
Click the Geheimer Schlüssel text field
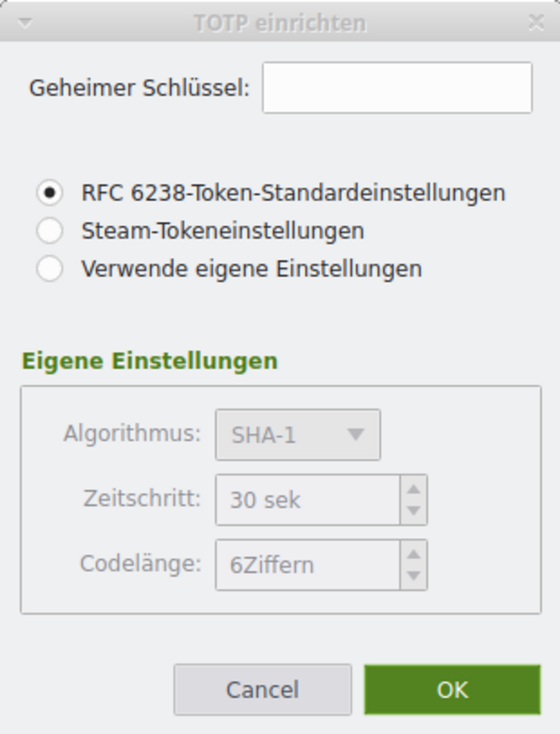[x=397, y=88]
